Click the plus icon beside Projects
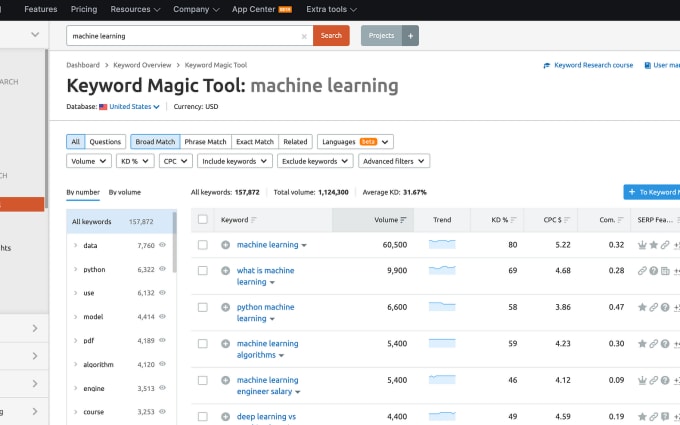Viewport: 680px width, 425px height. coord(410,36)
